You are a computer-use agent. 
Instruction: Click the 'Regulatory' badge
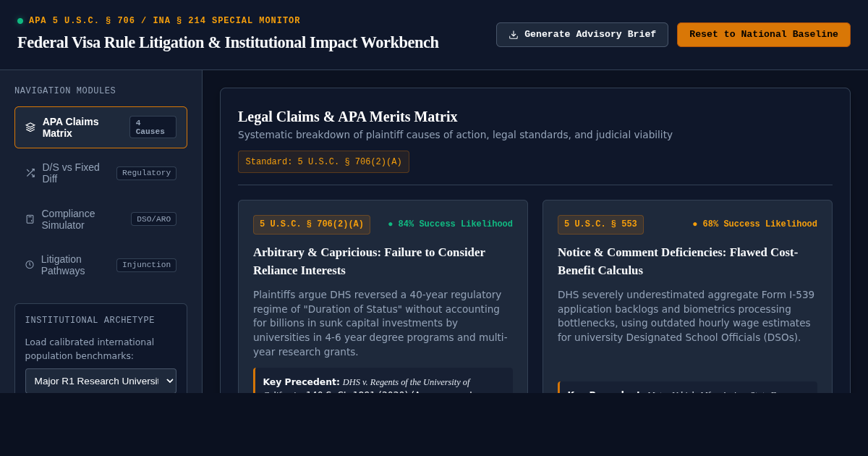tap(146, 173)
